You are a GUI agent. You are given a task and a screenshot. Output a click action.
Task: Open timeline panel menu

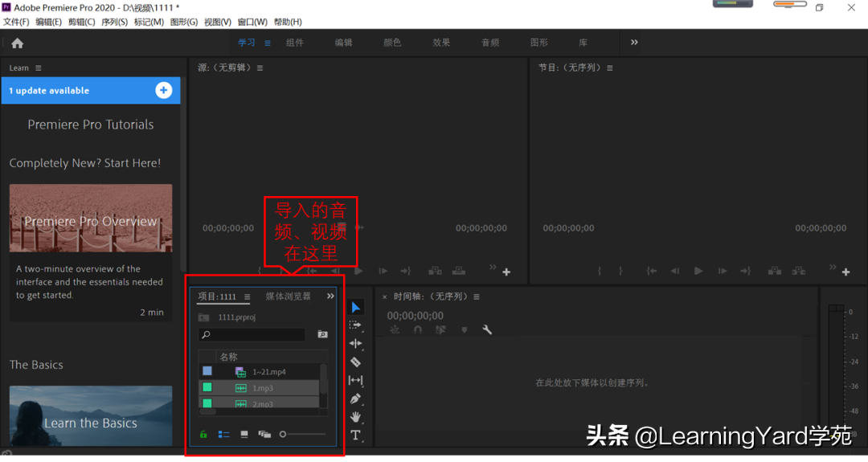coord(476,297)
